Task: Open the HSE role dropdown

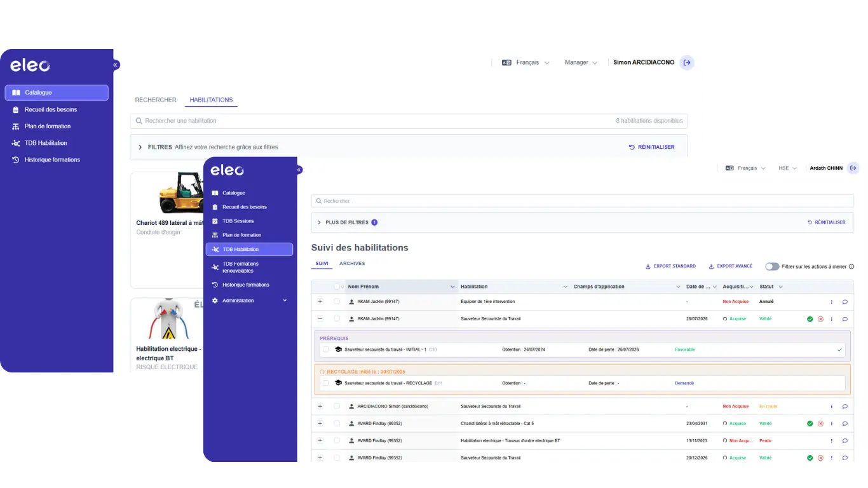Action: tap(787, 168)
